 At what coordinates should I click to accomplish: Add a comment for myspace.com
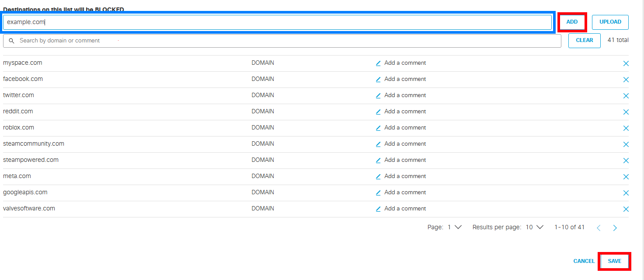coord(405,63)
